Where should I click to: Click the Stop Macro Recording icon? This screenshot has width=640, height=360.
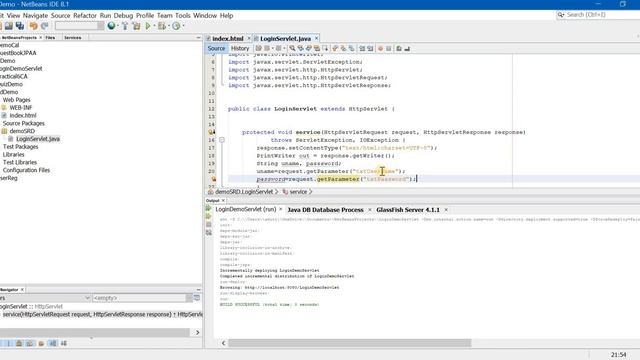tap(389, 49)
